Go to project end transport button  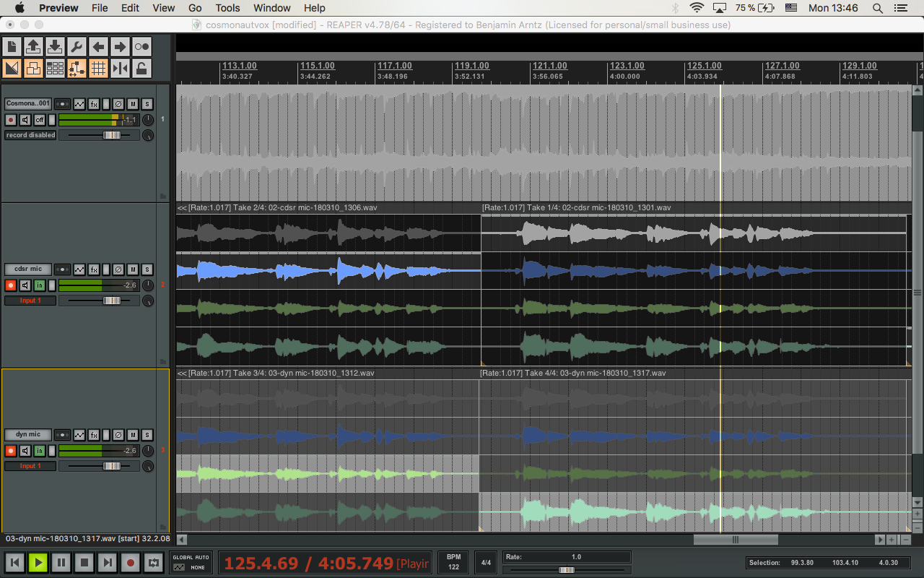tap(107, 562)
